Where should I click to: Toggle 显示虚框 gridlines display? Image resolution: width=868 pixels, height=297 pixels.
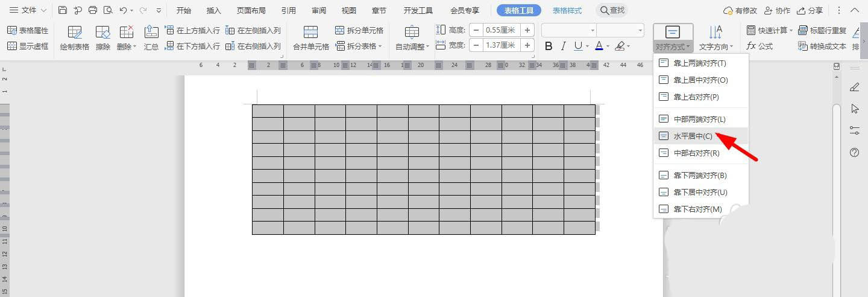(28, 46)
